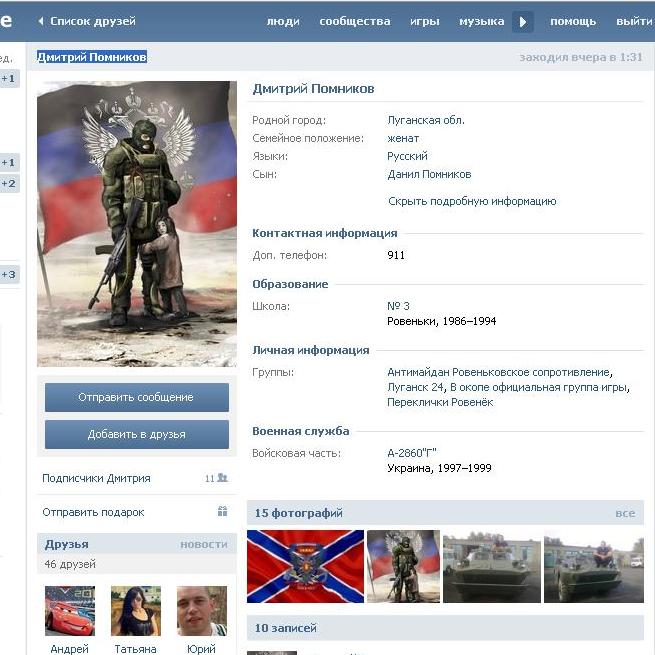Click the Отправить сообщение button

tap(137, 397)
